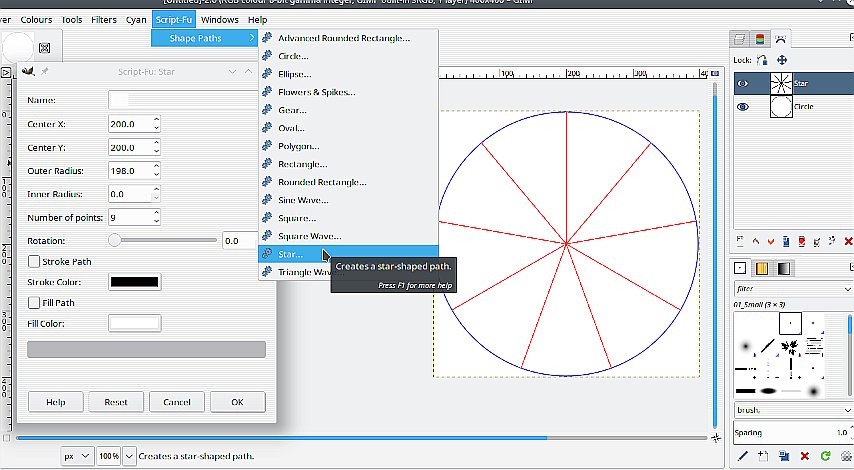Switch to the Paths tab icon
854x470 pixels.
pos(781,40)
